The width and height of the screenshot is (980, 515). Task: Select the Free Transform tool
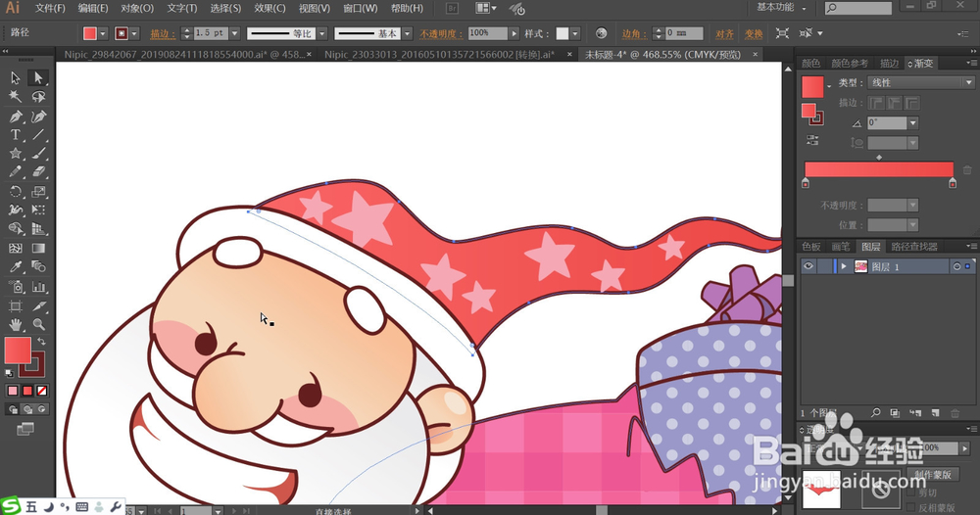pos(38,211)
